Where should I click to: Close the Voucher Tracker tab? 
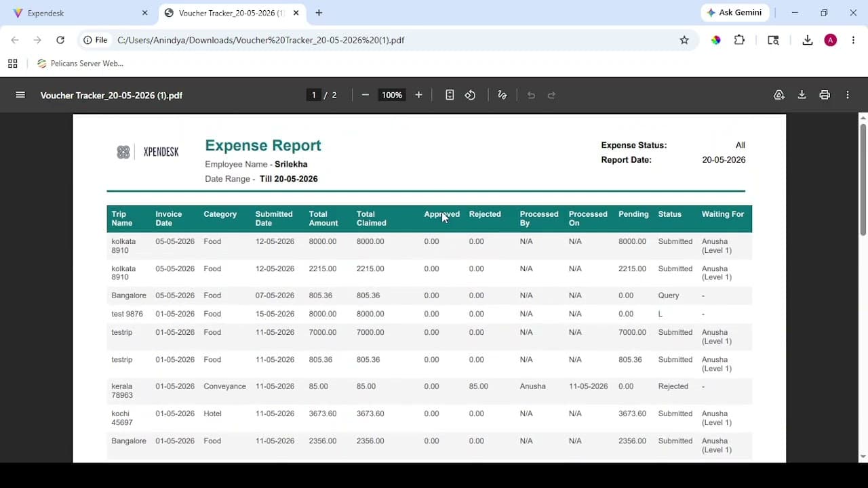pos(296,13)
